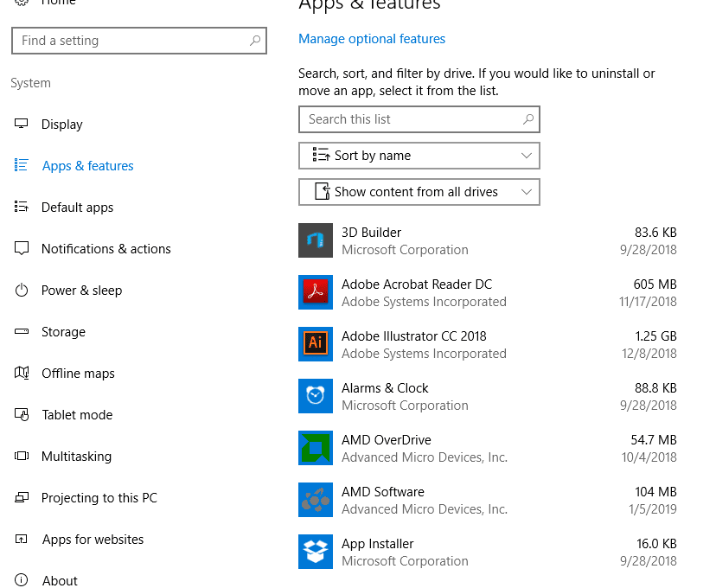Click the Apps for websites icon

[x=21, y=540]
